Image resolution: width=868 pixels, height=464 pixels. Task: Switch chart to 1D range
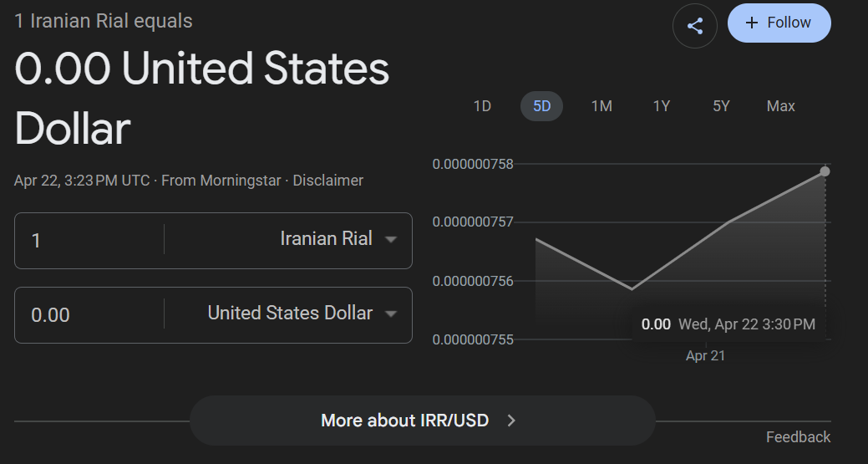point(482,106)
